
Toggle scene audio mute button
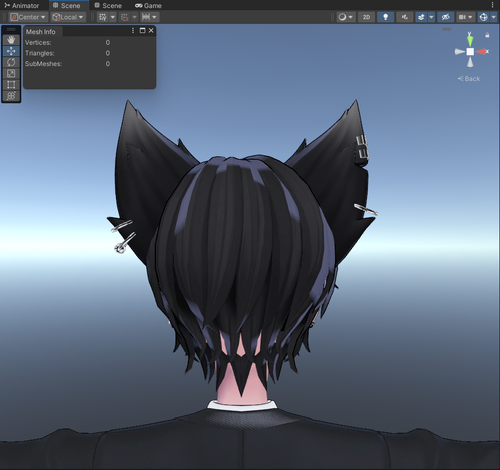click(x=405, y=17)
